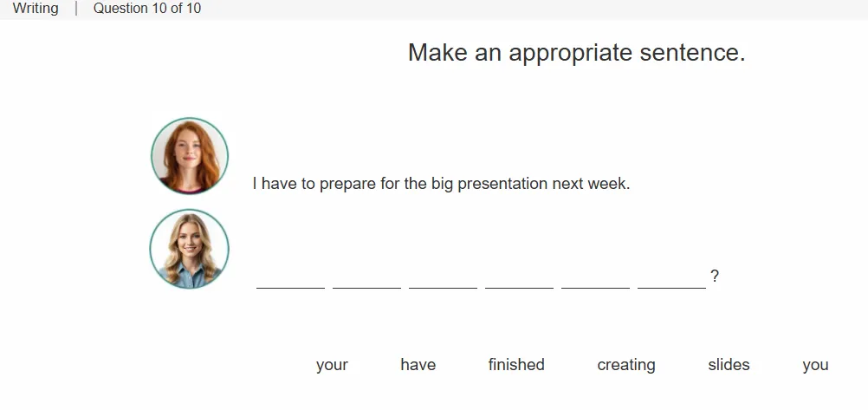The height and width of the screenshot is (410, 868).
Task: Choose the word tile "creating"
Action: [626, 365]
